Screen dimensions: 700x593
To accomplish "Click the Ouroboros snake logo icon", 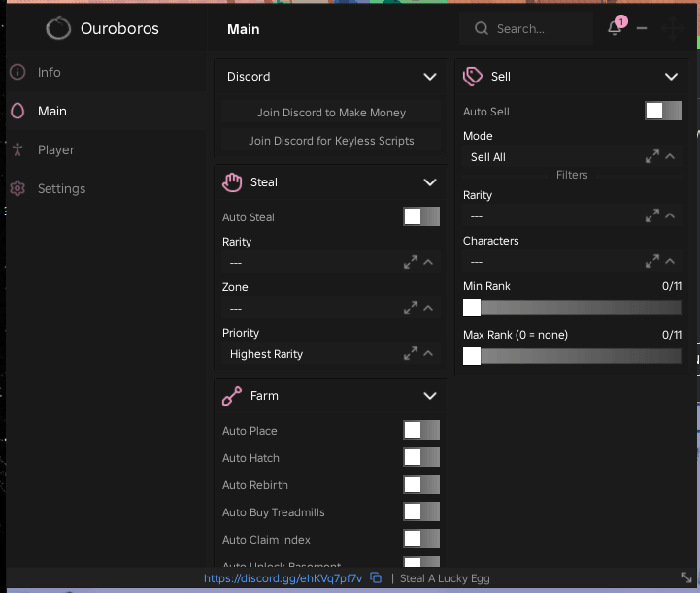I will (58, 28).
